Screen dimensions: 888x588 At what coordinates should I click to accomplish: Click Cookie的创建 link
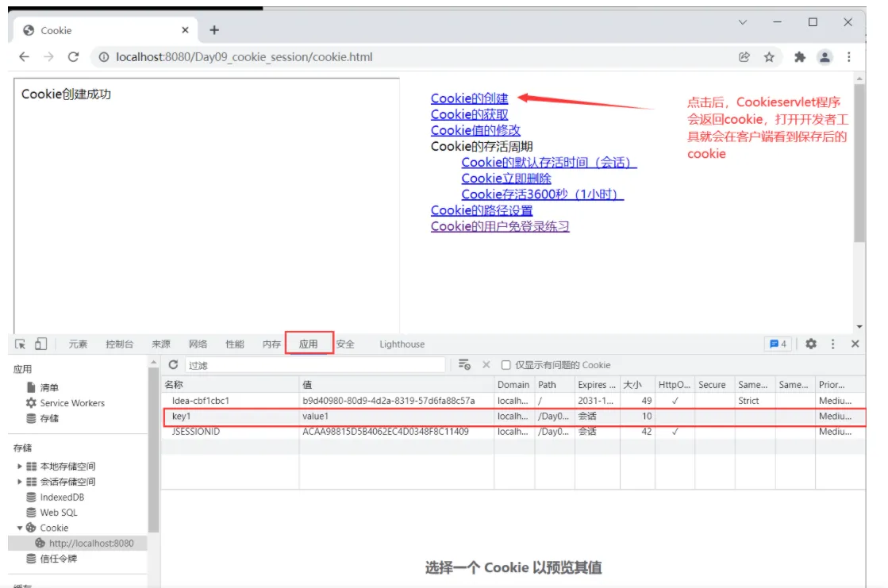pyautogui.click(x=470, y=98)
